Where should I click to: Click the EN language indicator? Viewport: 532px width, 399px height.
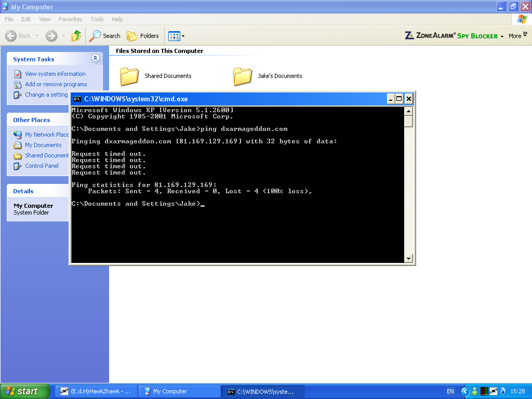click(450, 391)
